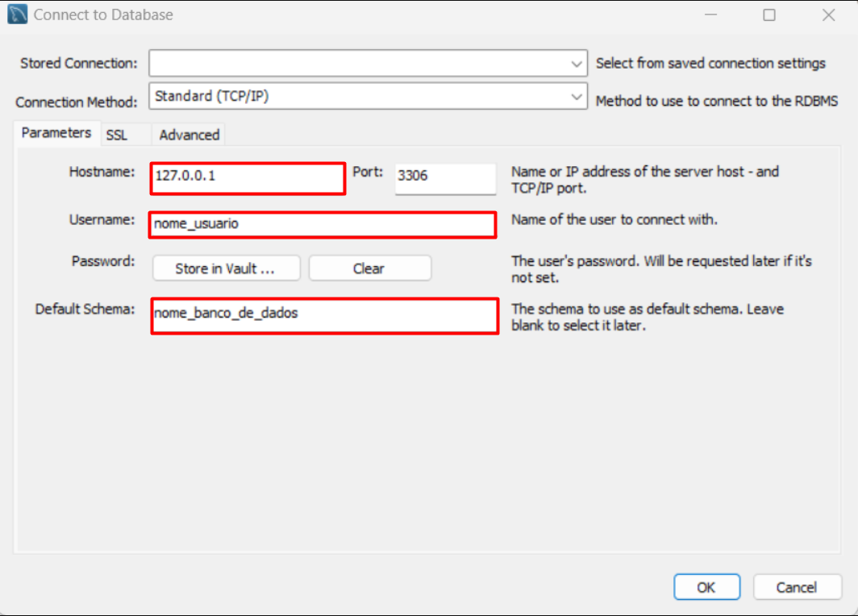Confirm connection with the OK button
Viewport: 858px width, 616px height.
coord(706,587)
